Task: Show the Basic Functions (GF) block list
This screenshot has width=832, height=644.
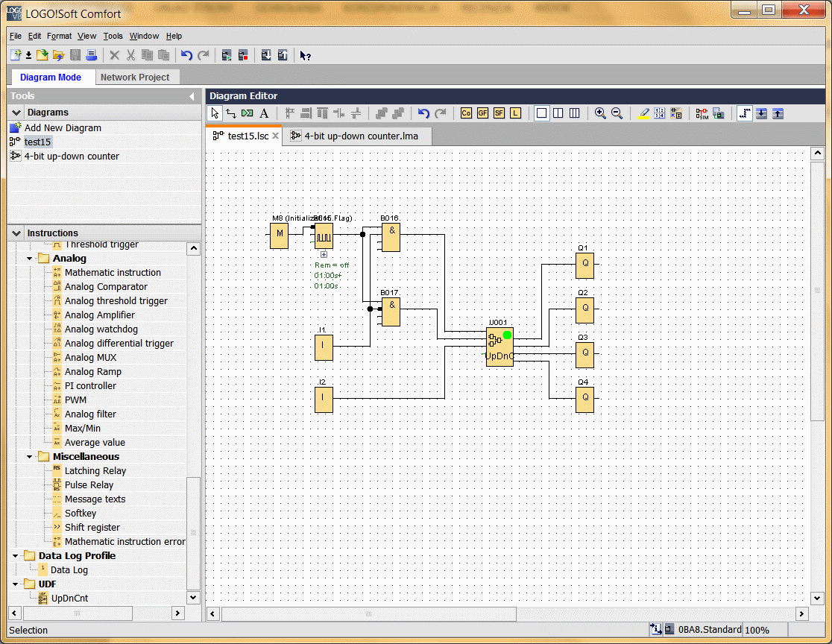Action: coord(482,113)
